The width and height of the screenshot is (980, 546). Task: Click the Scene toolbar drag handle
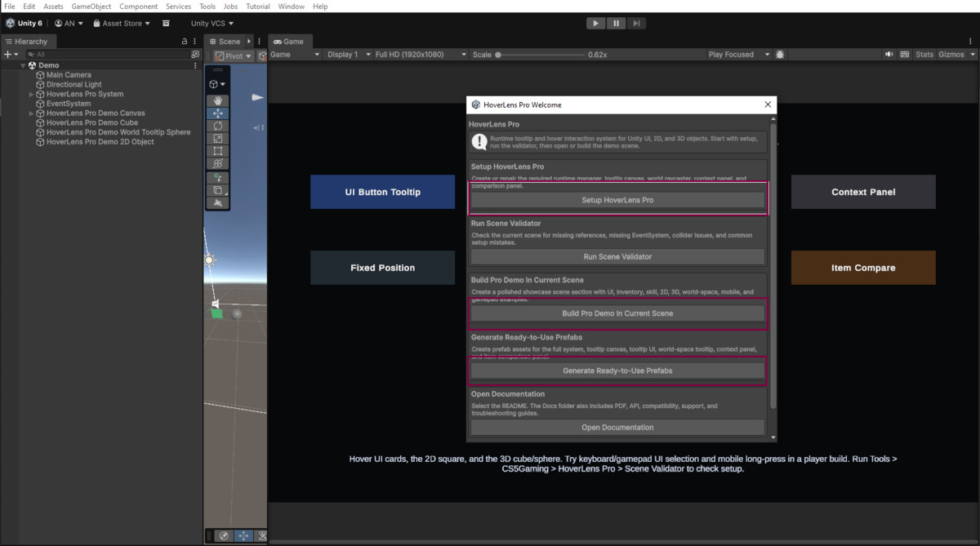217,70
